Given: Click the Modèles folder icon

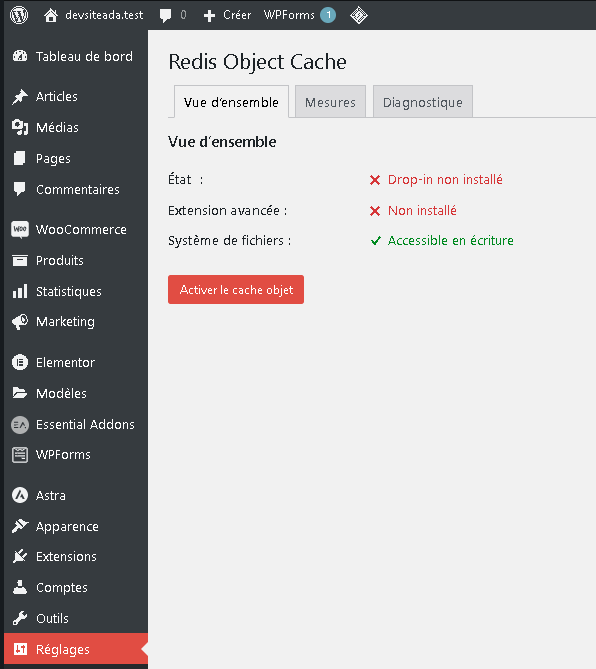Looking at the screenshot, I should 20,393.
